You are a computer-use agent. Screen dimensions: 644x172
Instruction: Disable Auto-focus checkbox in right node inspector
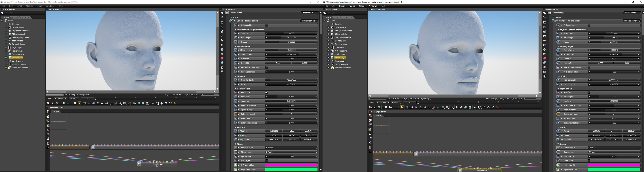coord(589,92)
